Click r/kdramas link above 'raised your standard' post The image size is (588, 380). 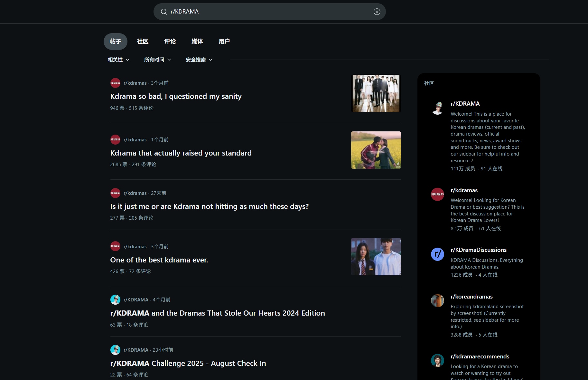coord(135,140)
